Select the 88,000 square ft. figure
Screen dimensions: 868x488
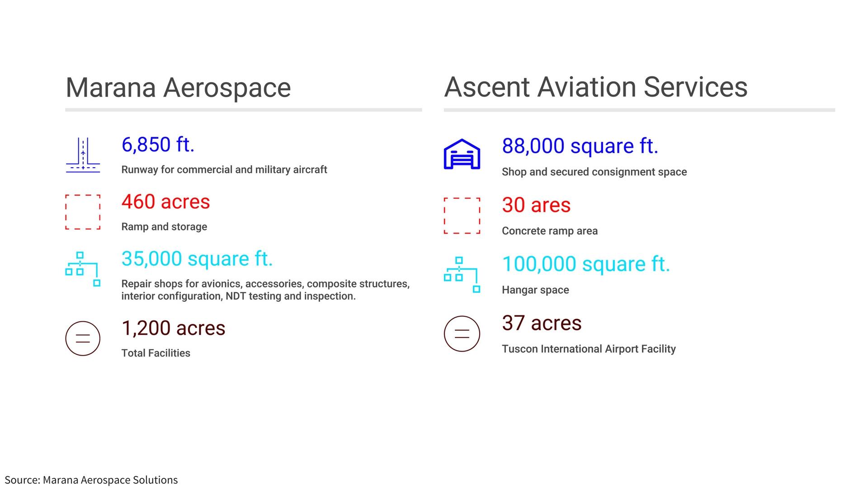pos(580,146)
